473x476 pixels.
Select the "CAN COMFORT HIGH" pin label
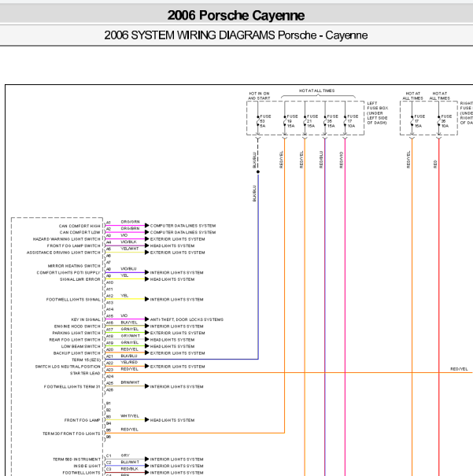(x=79, y=226)
